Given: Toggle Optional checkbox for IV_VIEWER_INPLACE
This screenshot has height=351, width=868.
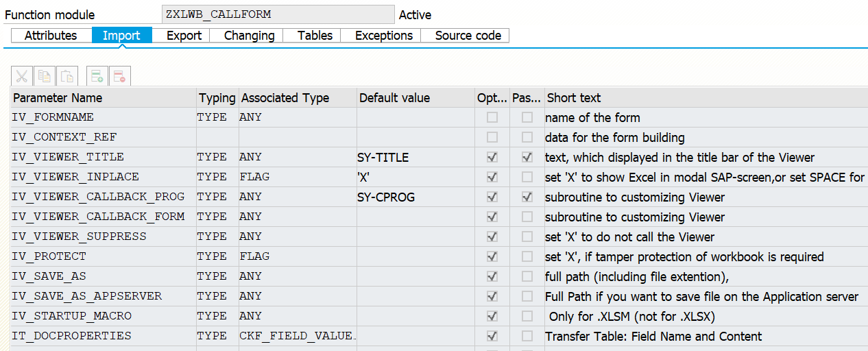Looking at the screenshot, I should [x=492, y=177].
